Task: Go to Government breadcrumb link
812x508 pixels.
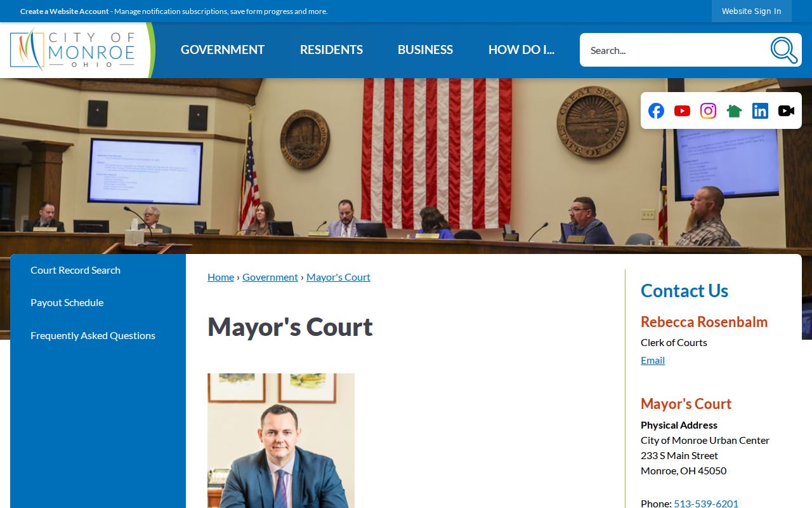Action: [x=270, y=277]
